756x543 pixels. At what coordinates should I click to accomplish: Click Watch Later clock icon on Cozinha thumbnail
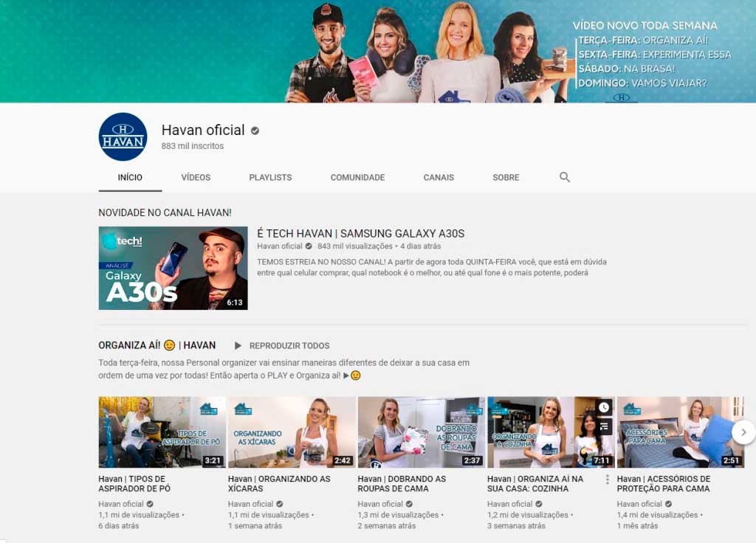click(x=604, y=407)
